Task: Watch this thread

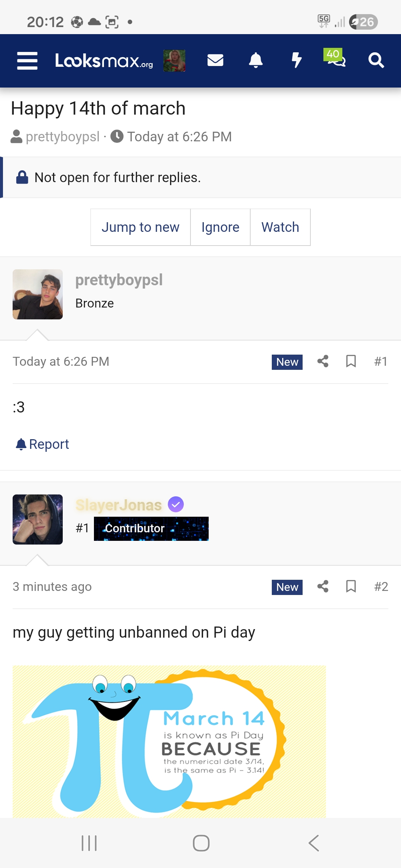Action: click(x=280, y=227)
